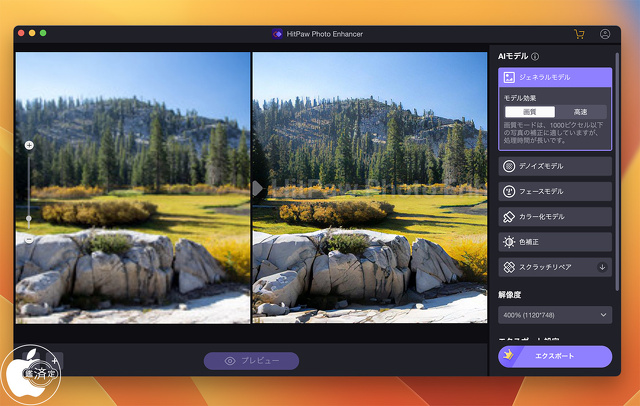This screenshot has height=406, width=640.
Task: Select デノイズモデル
Action: pyautogui.click(x=555, y=166)
